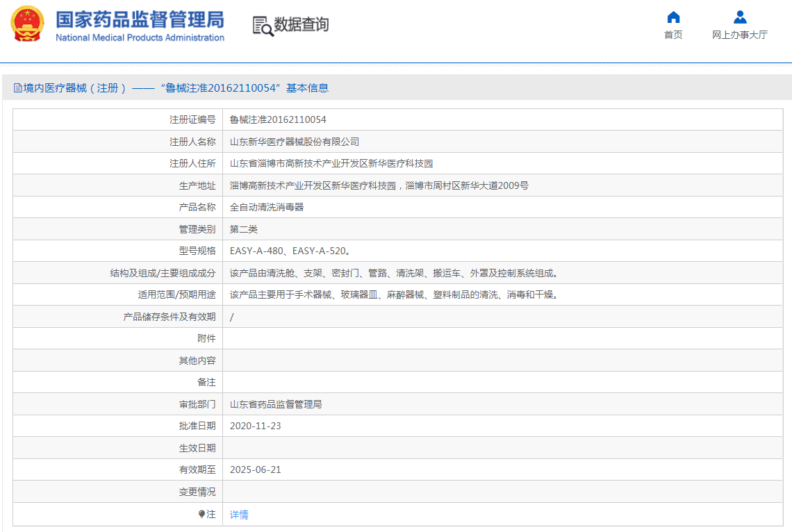Click the approval date 2020-11-23 cell

click(257, 425)
